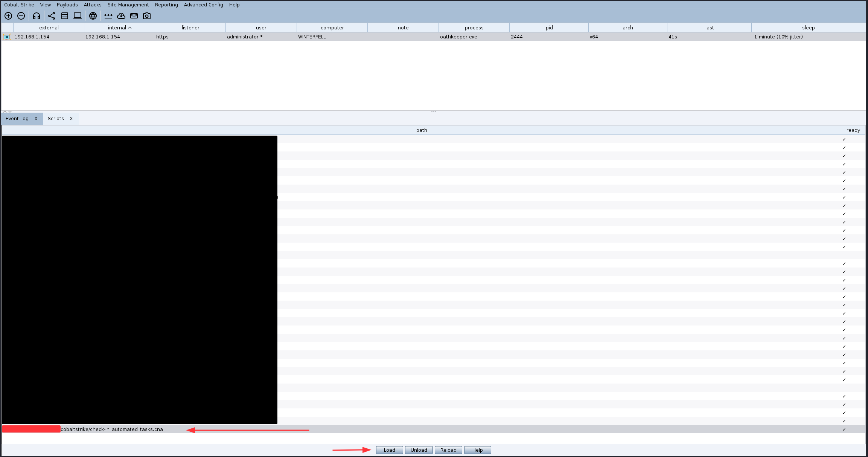Click the disconnect (minus circle) toolbar icon
The height and width of the screenshot is (457, 868).
click(21, 16)
